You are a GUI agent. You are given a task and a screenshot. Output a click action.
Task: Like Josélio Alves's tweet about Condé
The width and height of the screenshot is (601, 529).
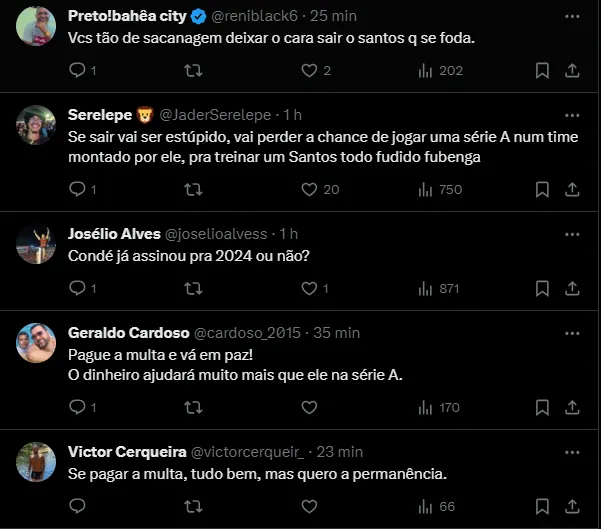pos(309,288)
